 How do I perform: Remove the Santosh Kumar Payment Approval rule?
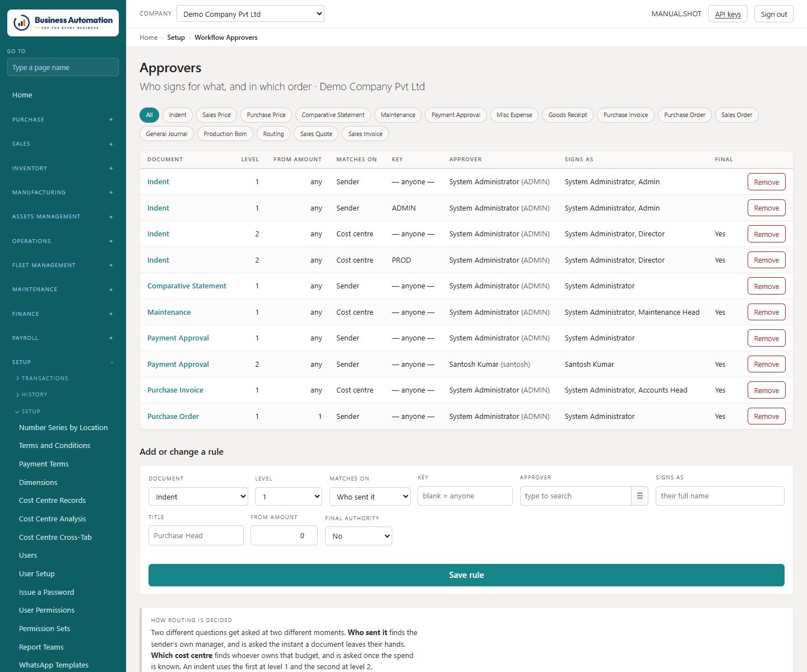point(766,364)
